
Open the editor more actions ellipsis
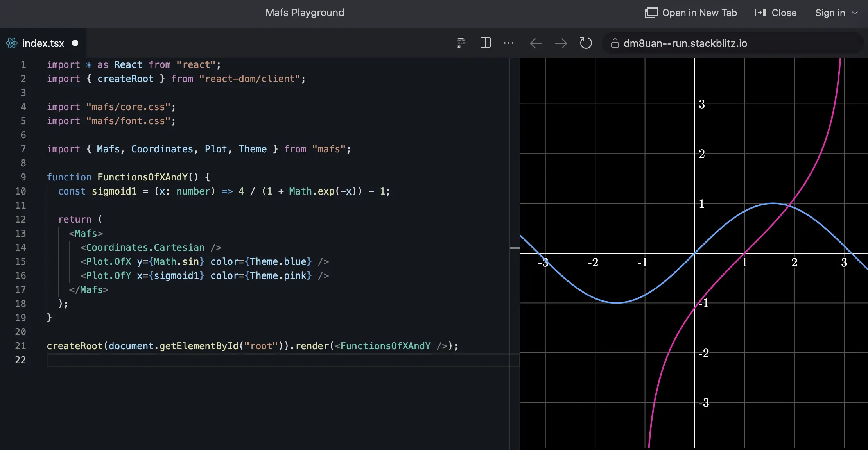click(x=508, y=43)
